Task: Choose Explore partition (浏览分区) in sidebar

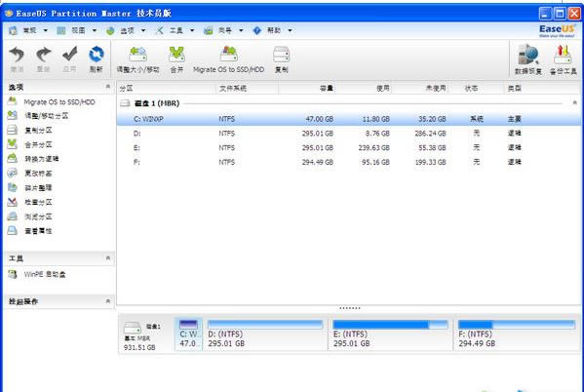Action: (30, 216)
